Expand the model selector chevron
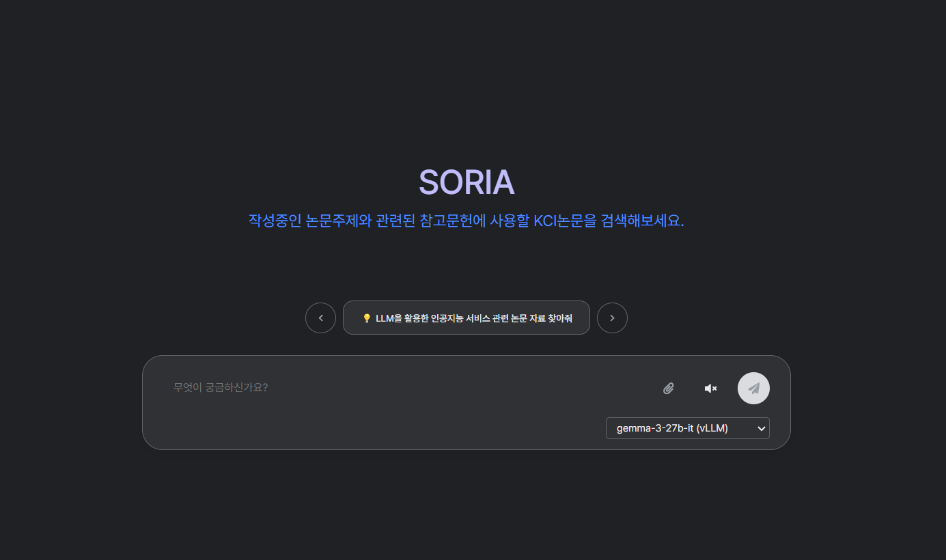The image size is (946, 560). tap(761, 428)
